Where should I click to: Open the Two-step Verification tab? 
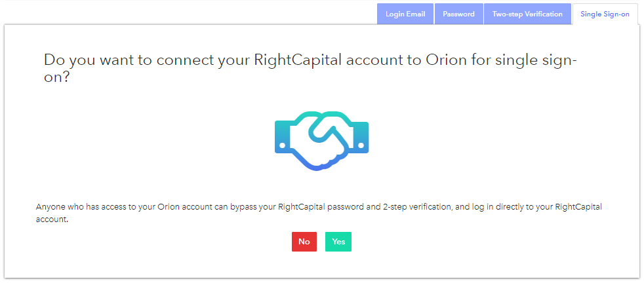[527, 14]
